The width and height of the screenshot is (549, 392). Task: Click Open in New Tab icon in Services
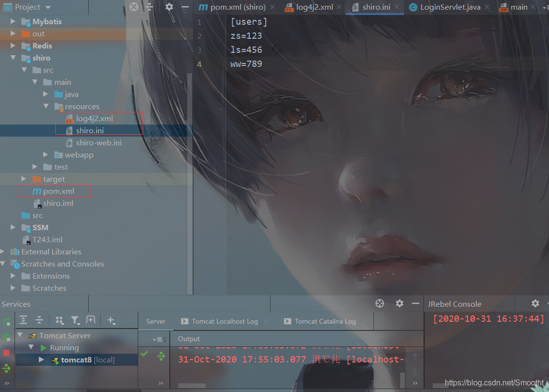point(91,320)
